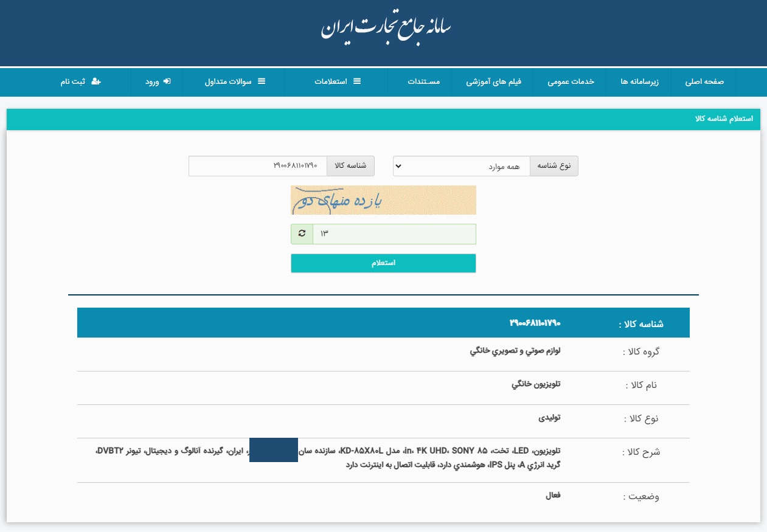767x532 pixels.
Task: Click the list icon beside سوالات متداول
Action: point(261,81)
